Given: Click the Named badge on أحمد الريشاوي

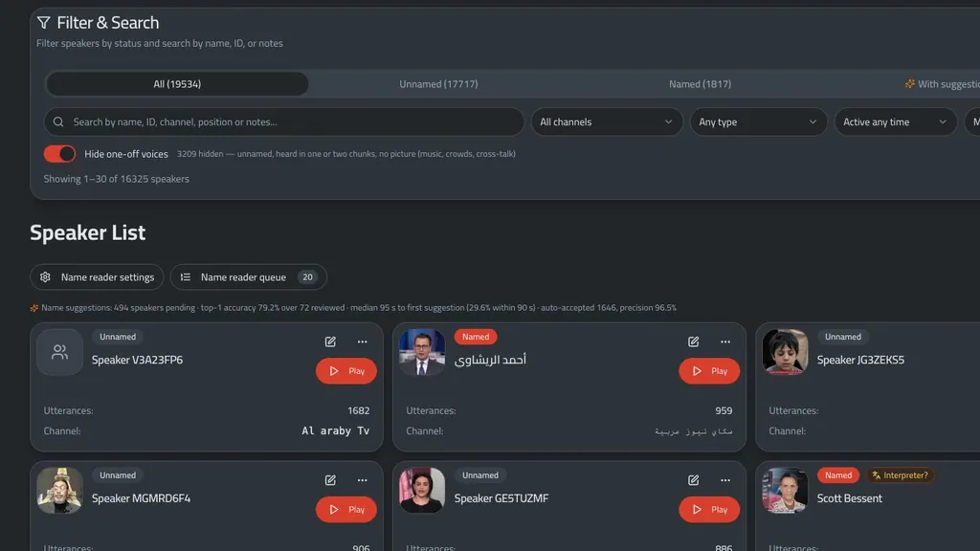Looking at the screenshot, I should coord(476,337).
